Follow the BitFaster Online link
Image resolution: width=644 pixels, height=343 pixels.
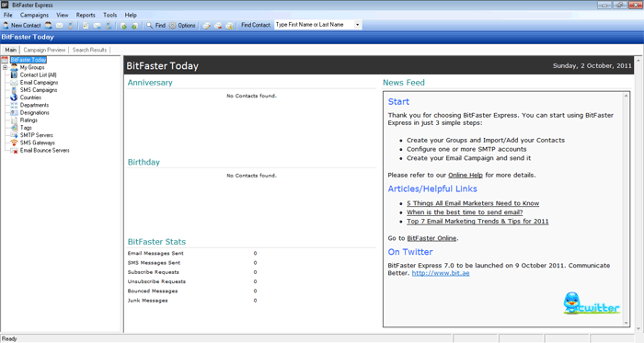[431, 238]
